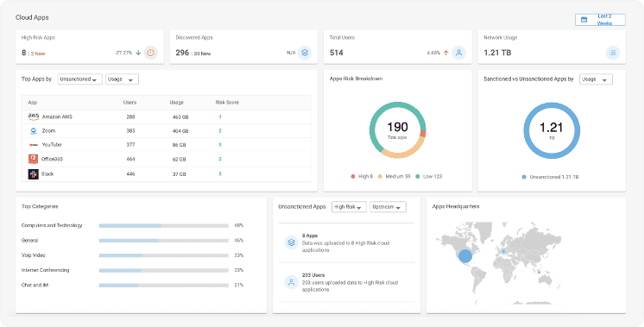644x327 pixels.
Task: Toggle the Unsanctioned 1.21 TB legend item
Action: [x=551, y=177]
